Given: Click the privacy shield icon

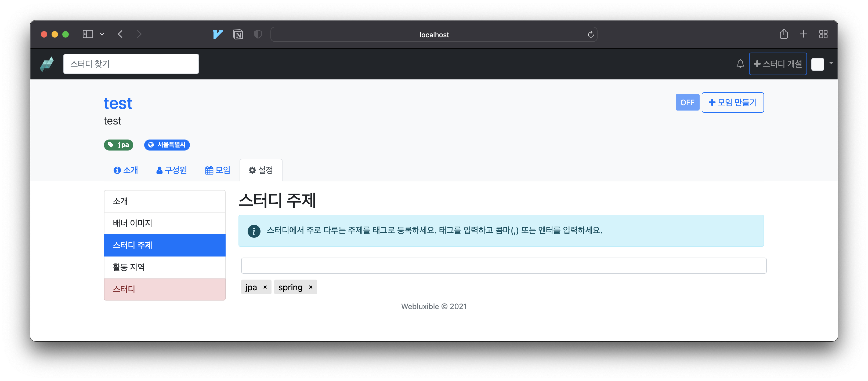Looking at the screenshot, I should (258, 34).
